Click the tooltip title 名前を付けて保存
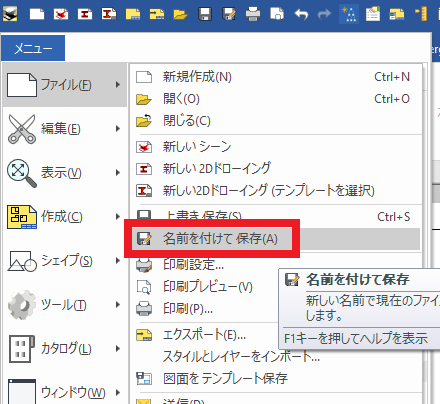This screenshot has height=404, width=440. coord(358,279)
